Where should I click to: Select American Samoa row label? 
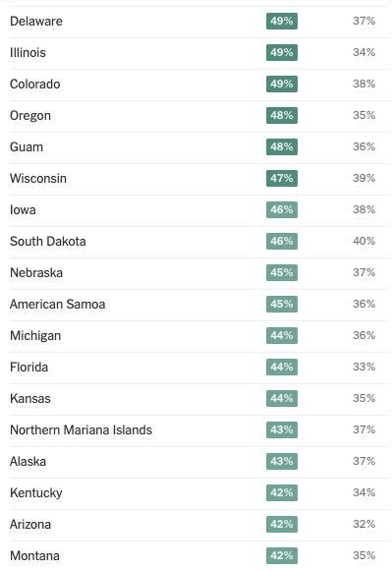point(57,305)
